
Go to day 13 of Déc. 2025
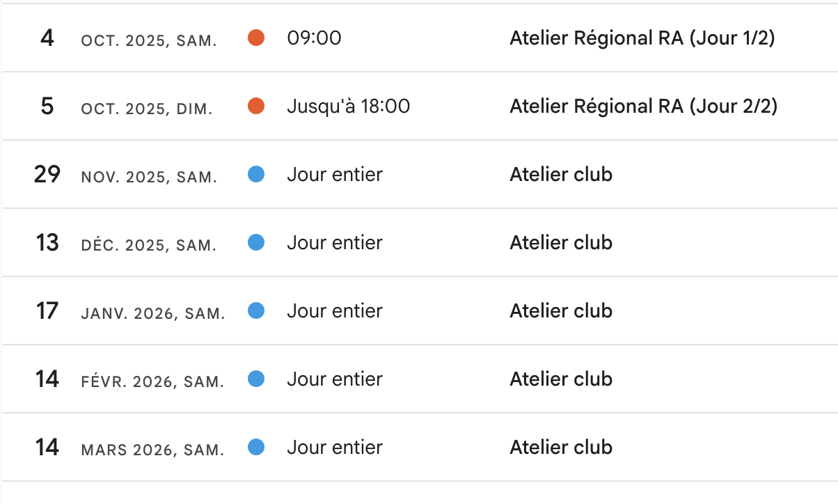click(47, 243)
